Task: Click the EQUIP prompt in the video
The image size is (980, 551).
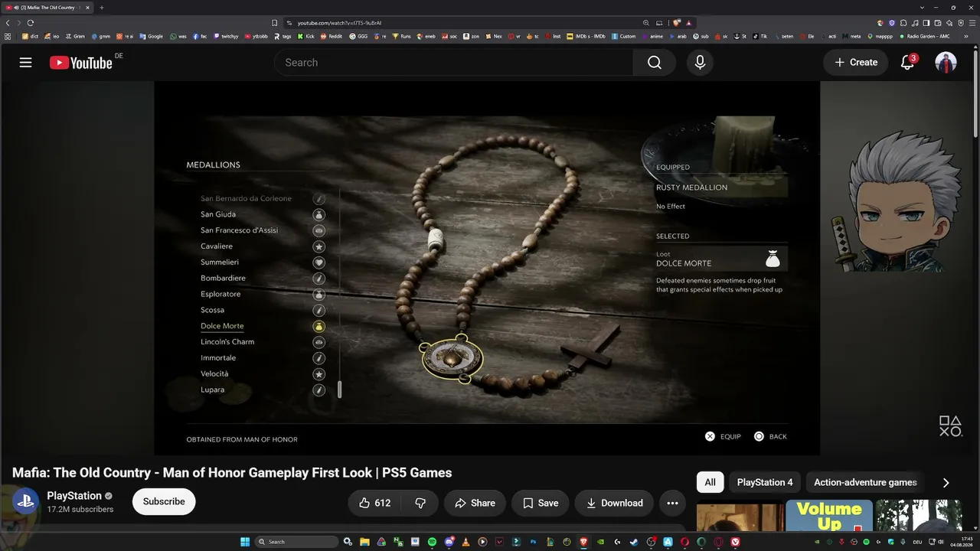Action: 723,436
